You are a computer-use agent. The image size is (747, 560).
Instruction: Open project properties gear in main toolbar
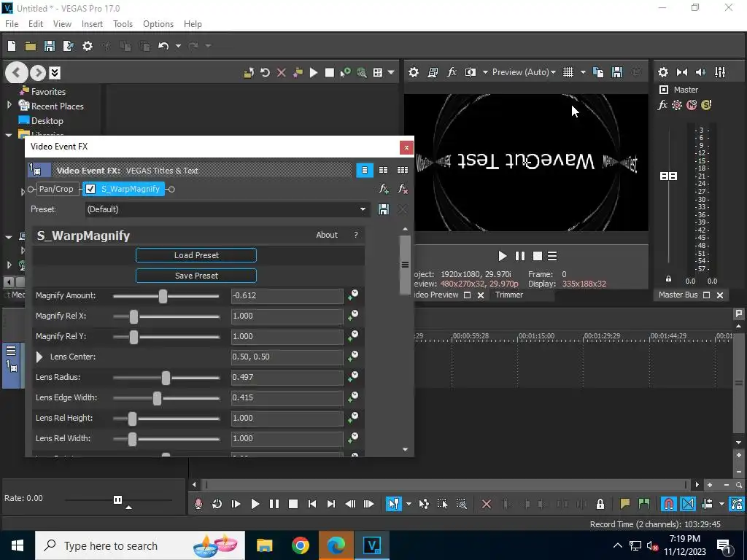88,46
